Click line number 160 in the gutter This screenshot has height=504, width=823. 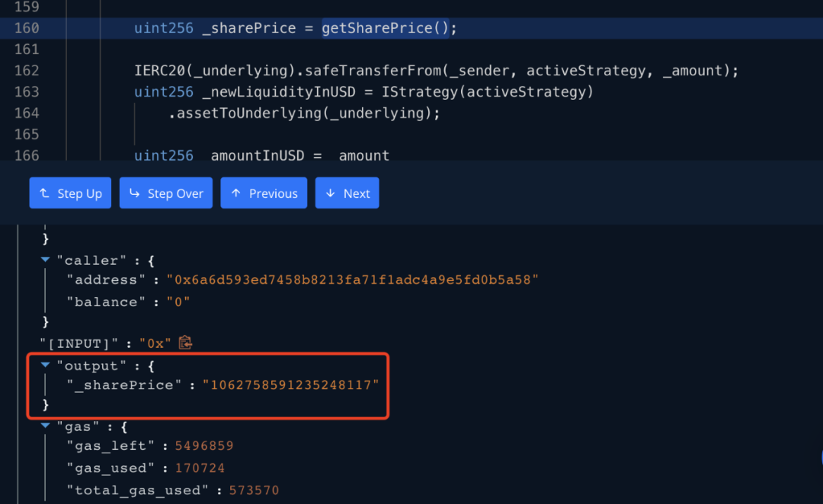pyautogui.click(x=26, y=28)
